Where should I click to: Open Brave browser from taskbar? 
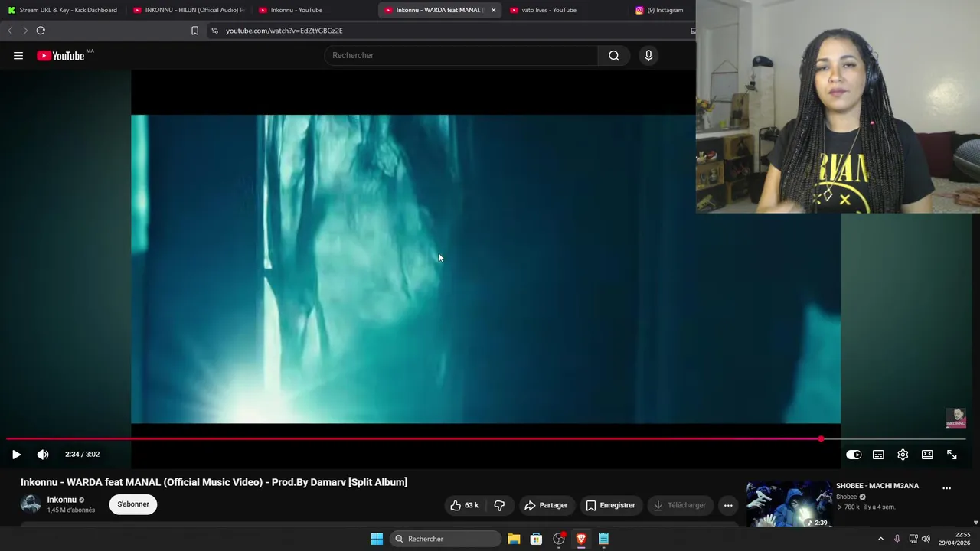click(581, 539)
